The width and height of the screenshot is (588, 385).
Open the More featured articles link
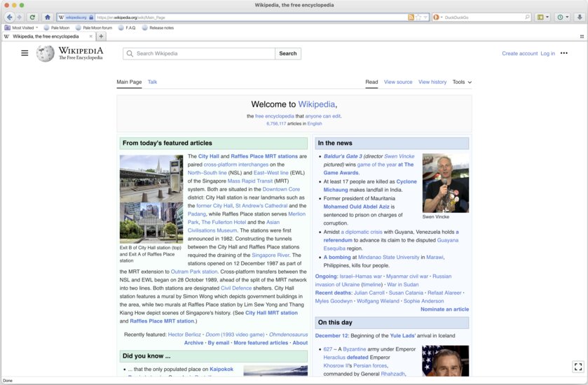pyautogui.click(x=261, y=343)
